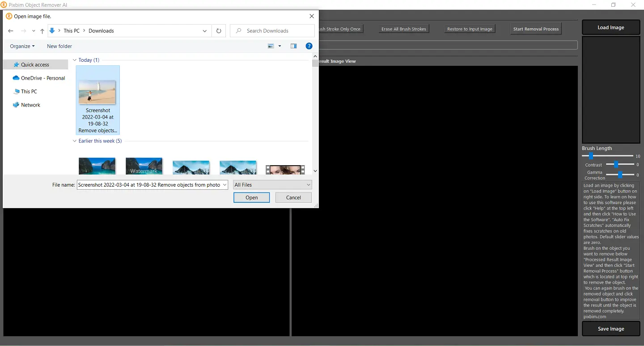Change the view with the view icon
The image size is (644, 346).
coord(271,46)
